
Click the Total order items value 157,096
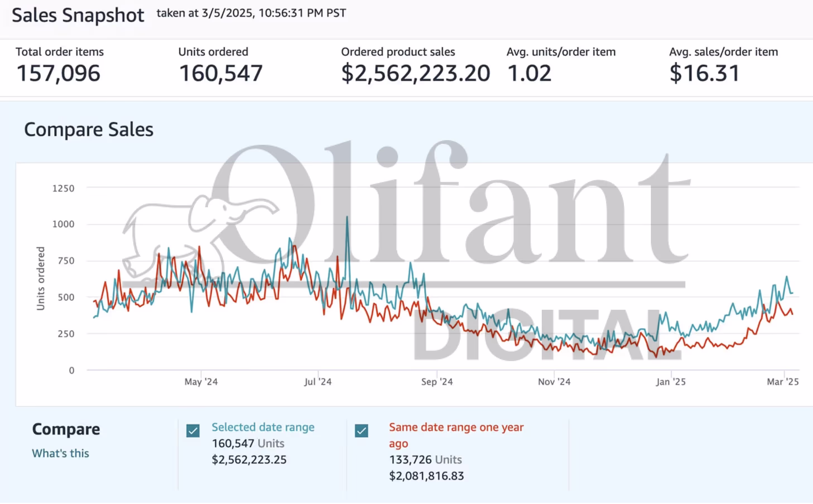[58, 73]
